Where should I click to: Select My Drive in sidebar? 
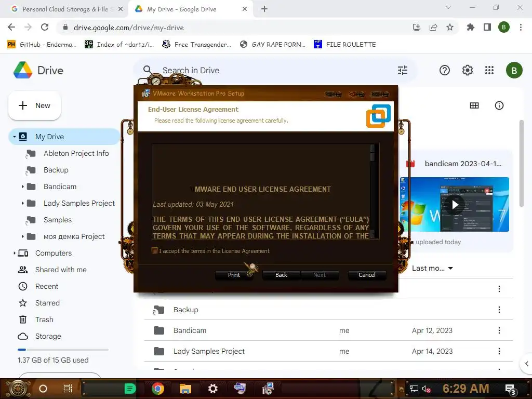(64, 137)
